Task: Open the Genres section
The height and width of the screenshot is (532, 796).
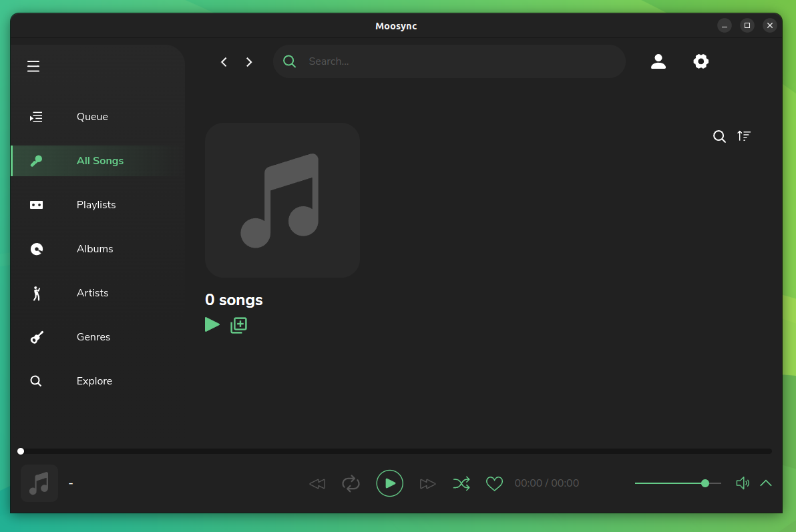Action: tap(93, 336)
